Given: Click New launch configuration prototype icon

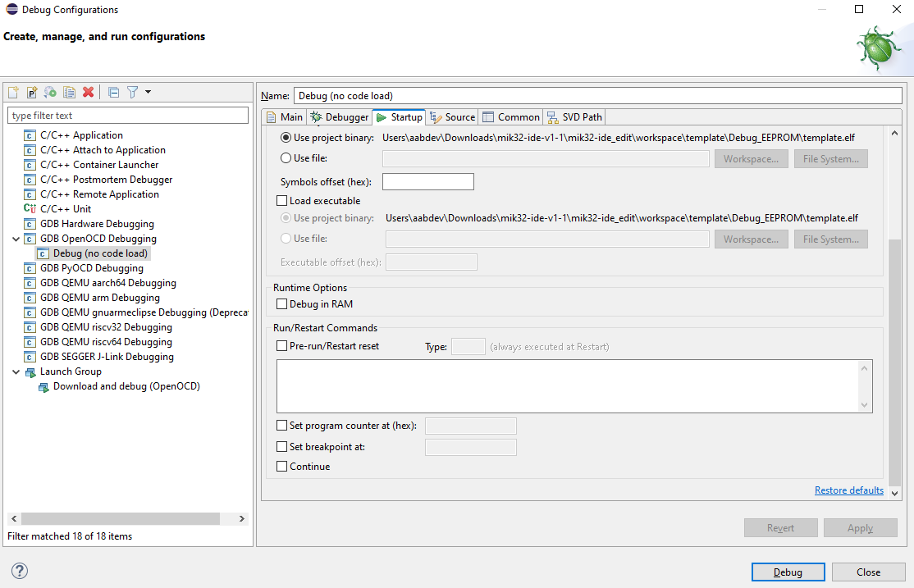Looking at the screenshot, I should point(32,92).
